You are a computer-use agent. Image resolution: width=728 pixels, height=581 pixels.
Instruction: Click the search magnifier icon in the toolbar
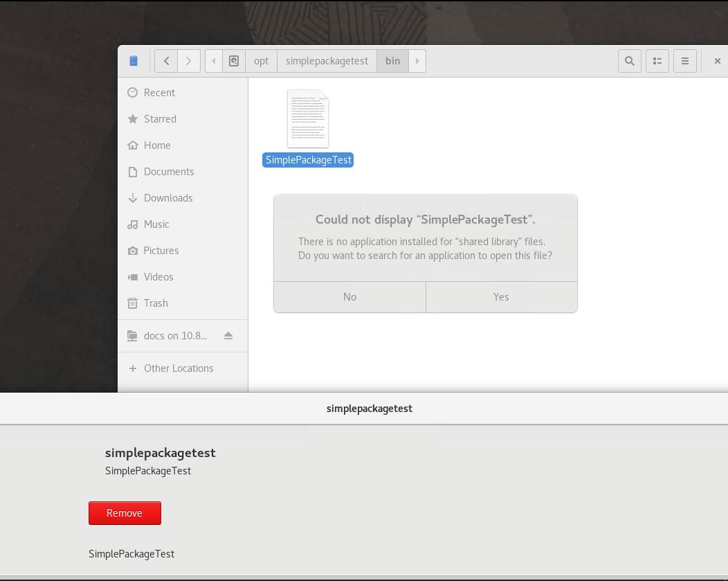[629, 61]
